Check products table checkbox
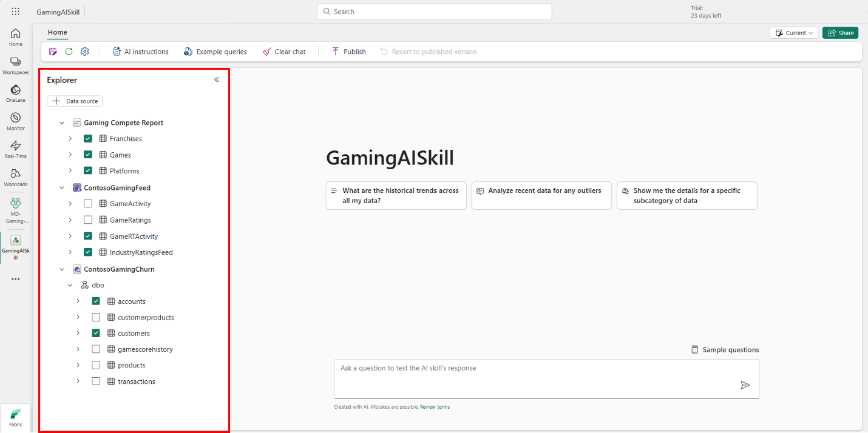This screenshot has height=433, width=868. (x=96, y=365)
